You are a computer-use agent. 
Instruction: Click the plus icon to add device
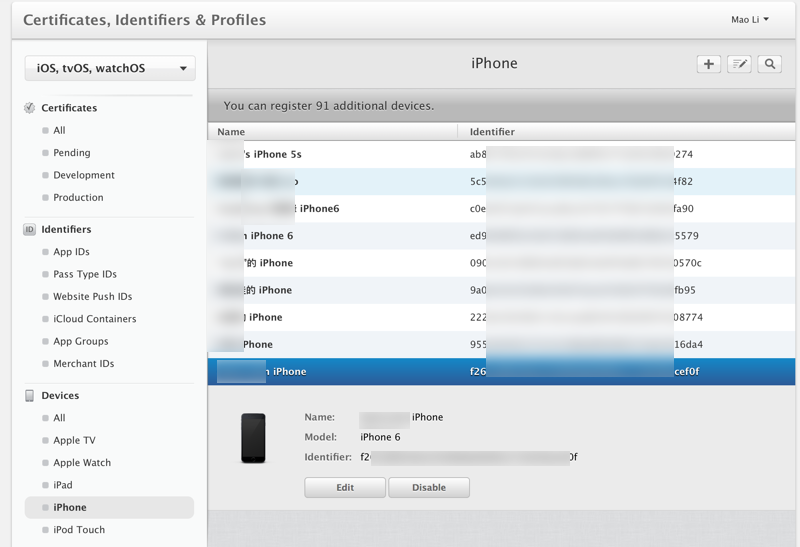tap(709, 64)
